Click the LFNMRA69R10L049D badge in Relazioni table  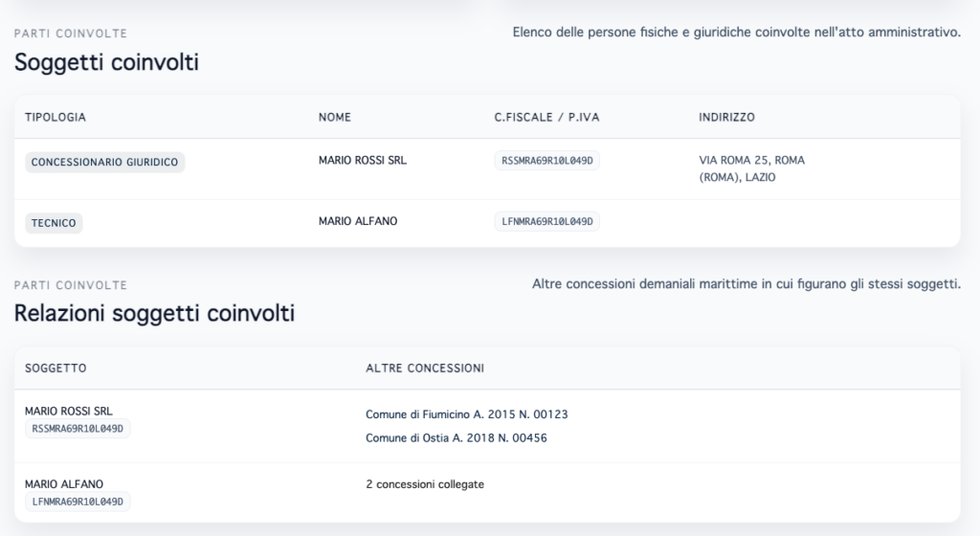(x=78, y=502)
